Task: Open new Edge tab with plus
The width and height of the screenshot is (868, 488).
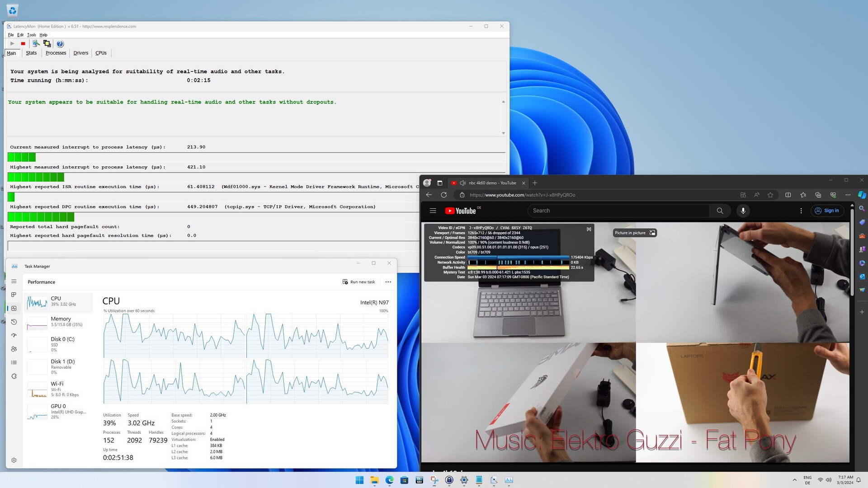Action: point(535,183)
